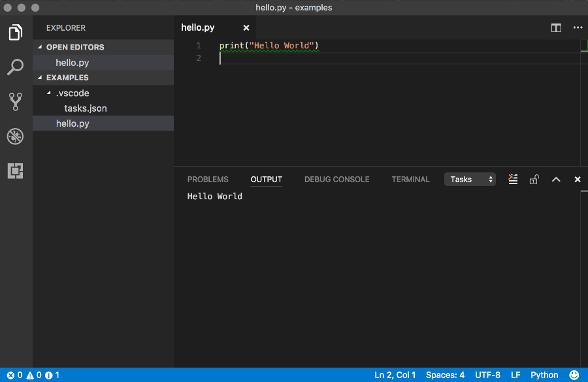Open the Source Control view

point(15,102)
